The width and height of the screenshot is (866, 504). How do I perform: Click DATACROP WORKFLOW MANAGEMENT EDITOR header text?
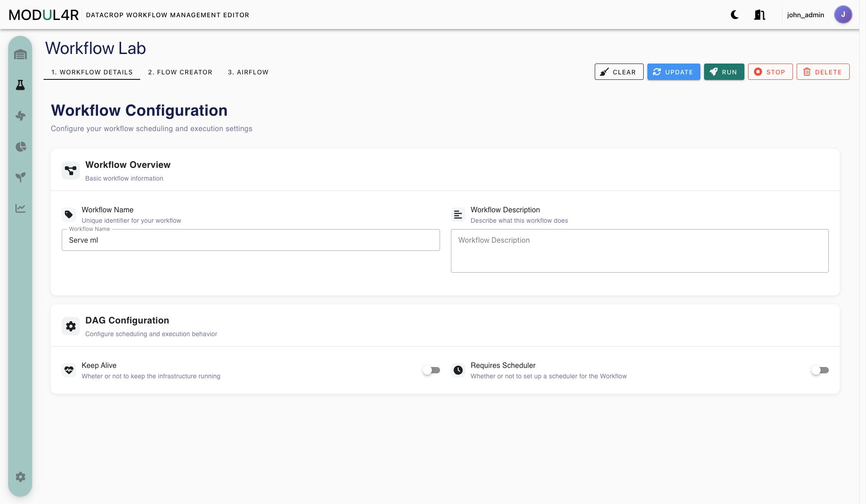[167, 15]
